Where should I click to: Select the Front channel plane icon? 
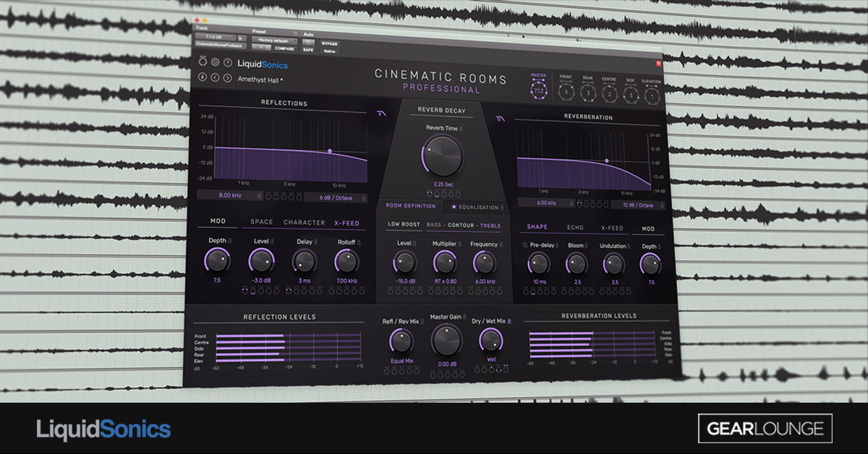pyautogui.click(x=566, y=92)
